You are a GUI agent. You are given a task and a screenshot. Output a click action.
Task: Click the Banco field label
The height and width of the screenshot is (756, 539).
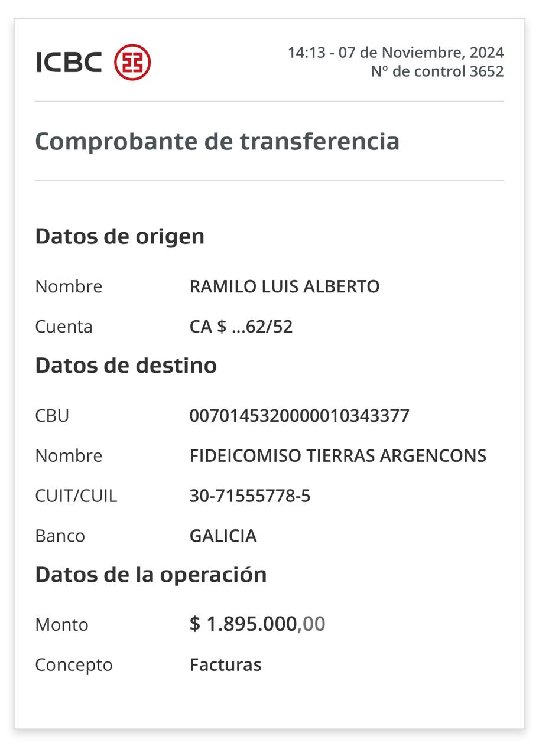pos(60,536)
